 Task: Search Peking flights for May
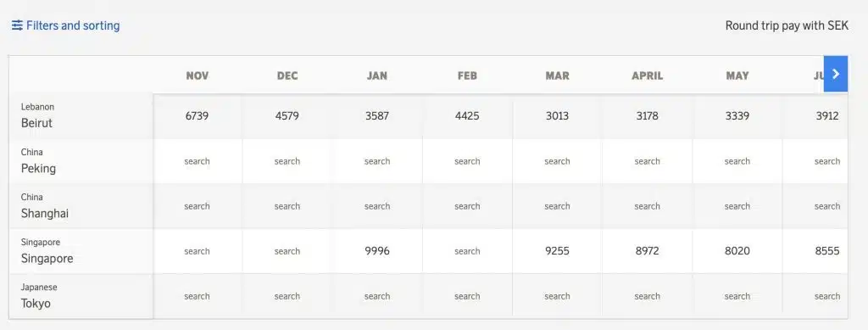[737, 161]
